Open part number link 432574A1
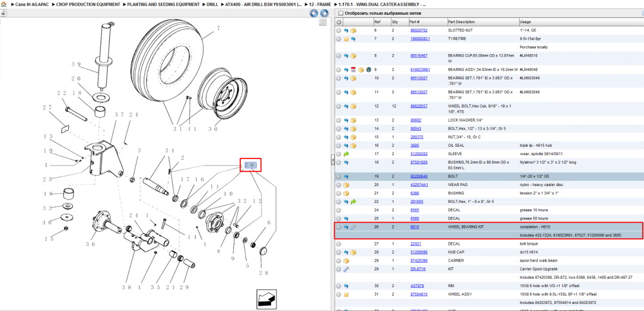Image resolution: width=644 pixels, height=311 pixels. 419,185
